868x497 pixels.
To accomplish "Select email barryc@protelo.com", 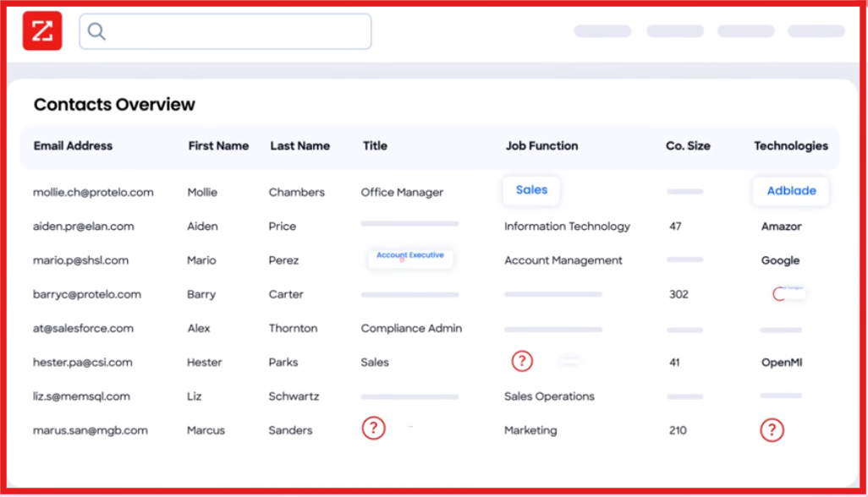I will 87,294.
